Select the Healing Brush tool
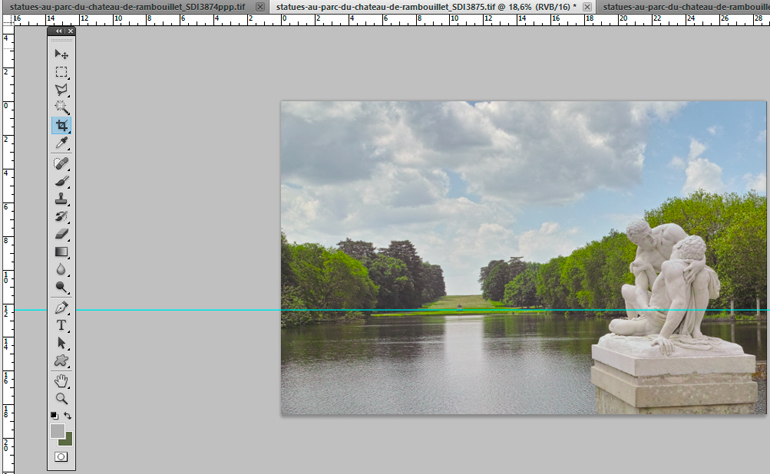 point(61,164)
